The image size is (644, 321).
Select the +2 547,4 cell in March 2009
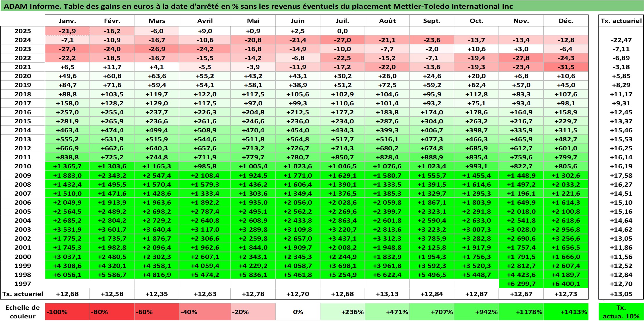[x=157, y=175]
